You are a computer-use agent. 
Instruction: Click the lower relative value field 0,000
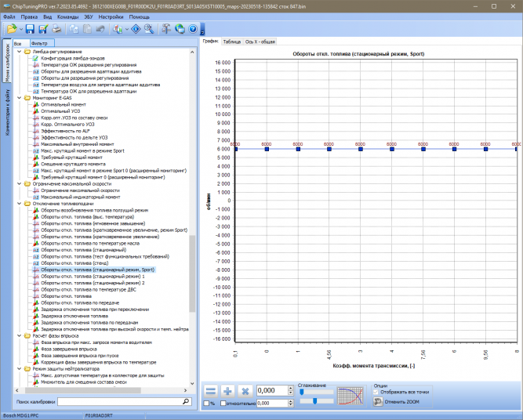click(272, 404)
